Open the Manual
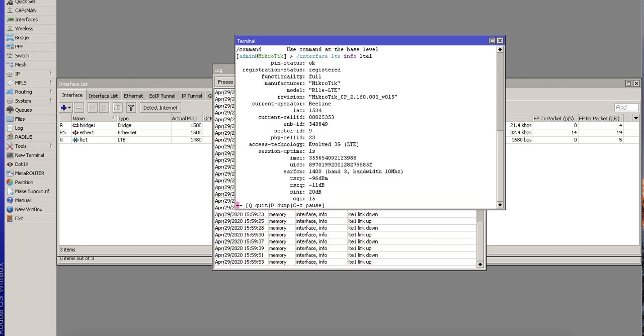This screenshot has height=336, width=644. (x=23, y=201)
